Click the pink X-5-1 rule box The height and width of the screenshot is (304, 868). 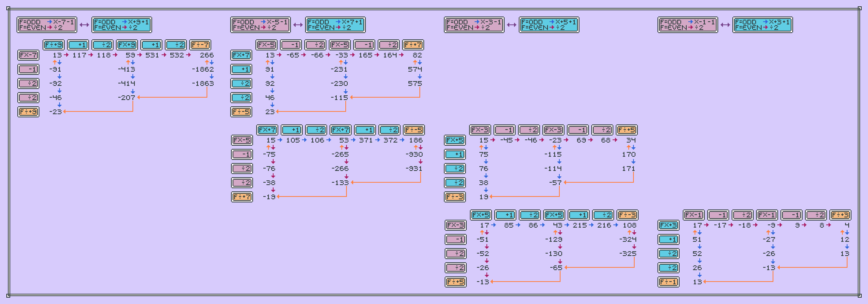point(260,25)
